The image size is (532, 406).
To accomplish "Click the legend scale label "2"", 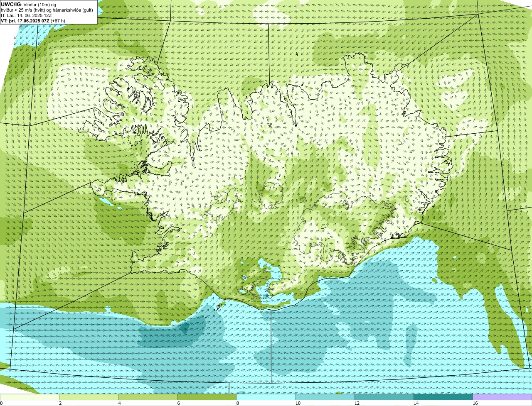I will [60, 403].
